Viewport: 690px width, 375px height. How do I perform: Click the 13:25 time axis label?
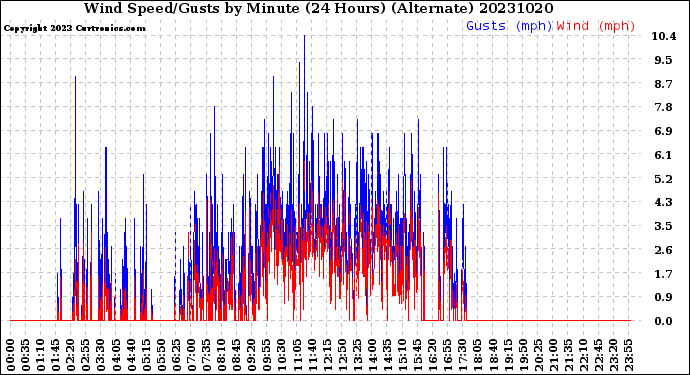(x=357, y=354)
